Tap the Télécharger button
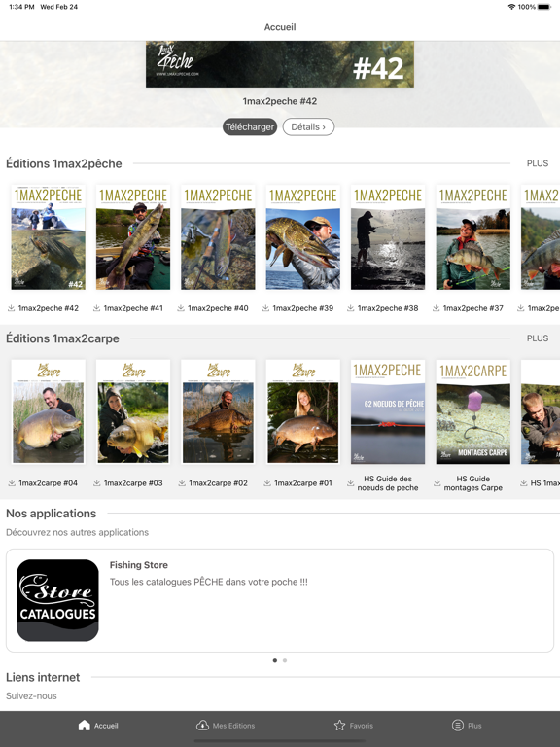 click(250, 126)
